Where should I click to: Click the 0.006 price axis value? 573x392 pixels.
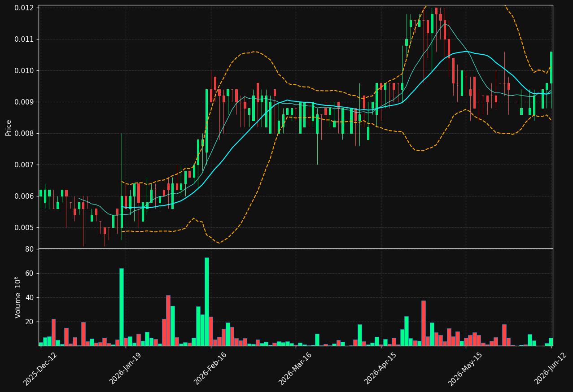(x=25, y=196)
